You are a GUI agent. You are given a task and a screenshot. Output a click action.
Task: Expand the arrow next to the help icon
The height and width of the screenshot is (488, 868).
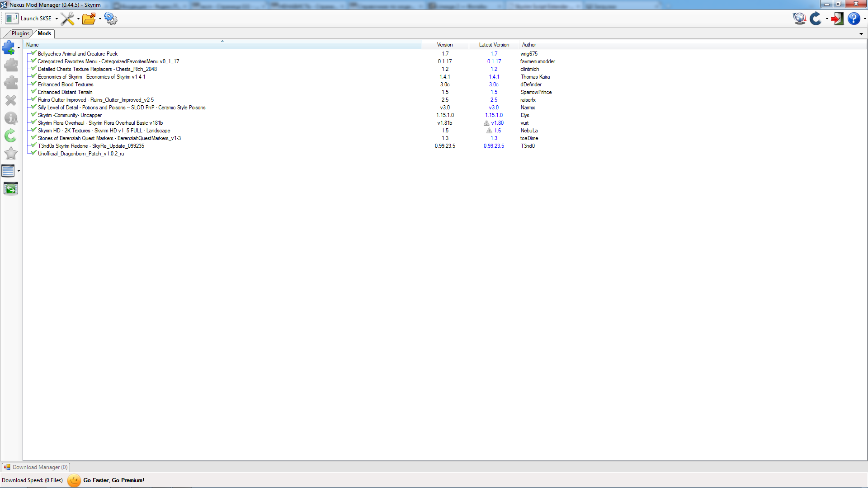click(x=865, y=19)
